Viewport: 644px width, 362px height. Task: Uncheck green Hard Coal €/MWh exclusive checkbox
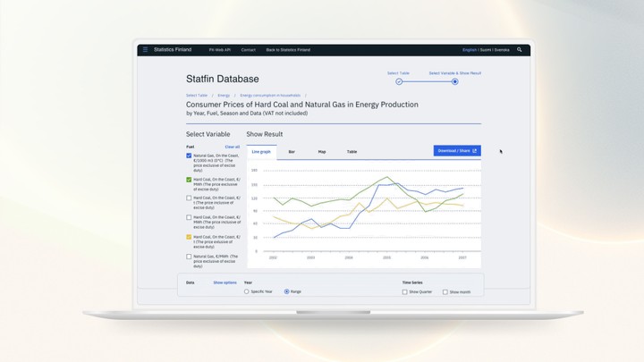pos(189,180)
